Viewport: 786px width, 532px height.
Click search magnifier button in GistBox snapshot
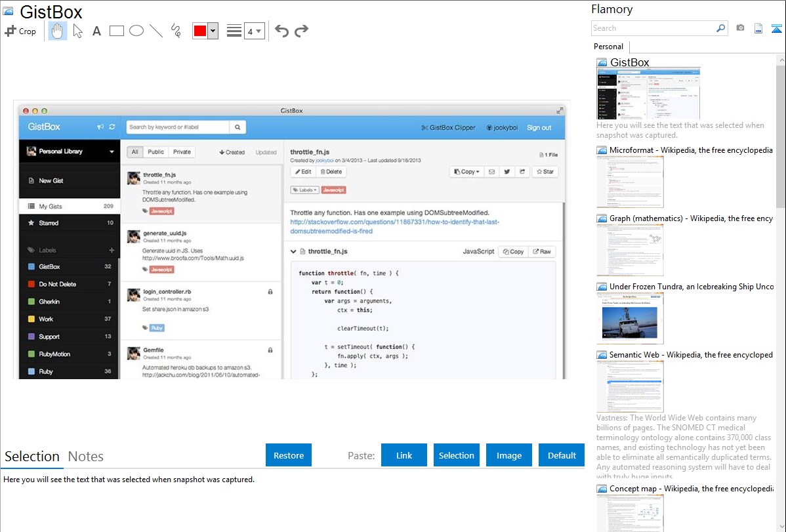point(238,127)
